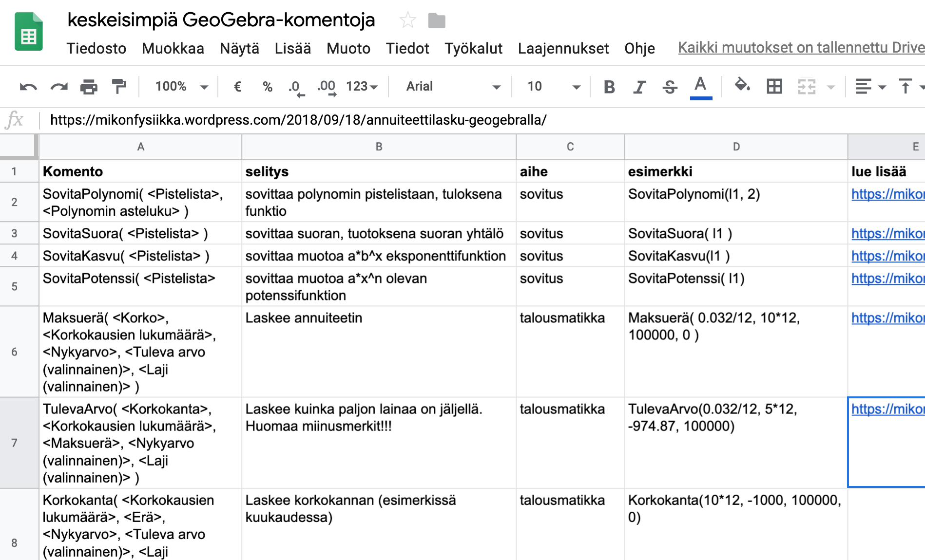Print the spreadsheet using the printer icon
Image resolution: width=925 pixels, height=560 pixels.
pyautogui.click(x=89, y=87)
